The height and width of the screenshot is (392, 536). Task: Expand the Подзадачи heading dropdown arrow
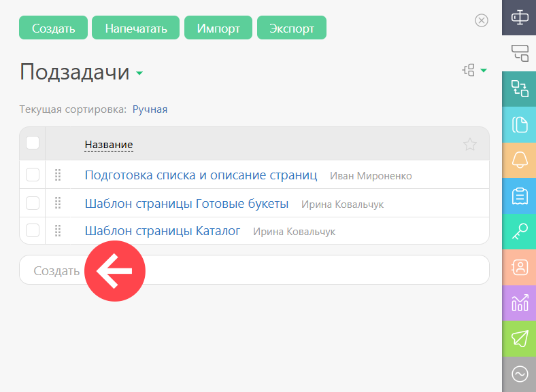139,73
